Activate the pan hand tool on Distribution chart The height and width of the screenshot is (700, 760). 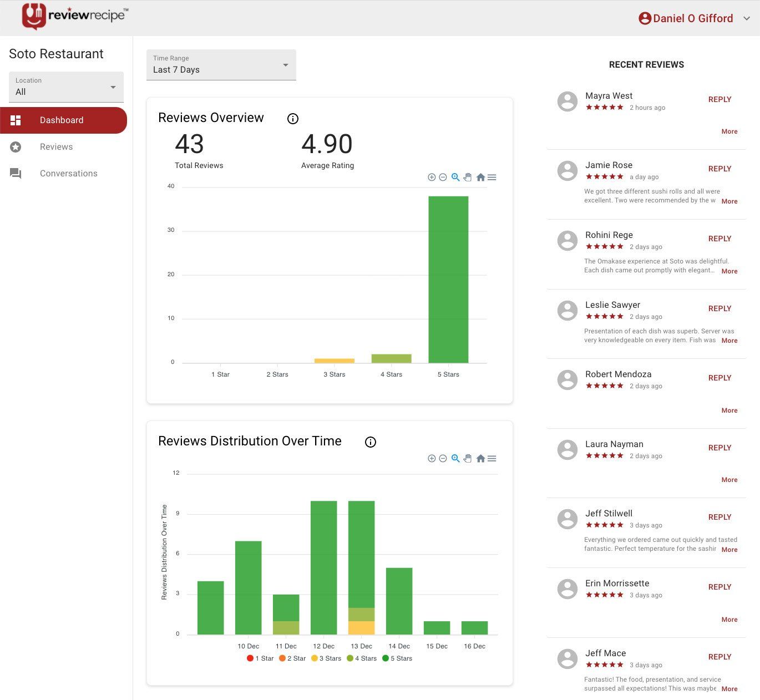click(x=468, y=459)
